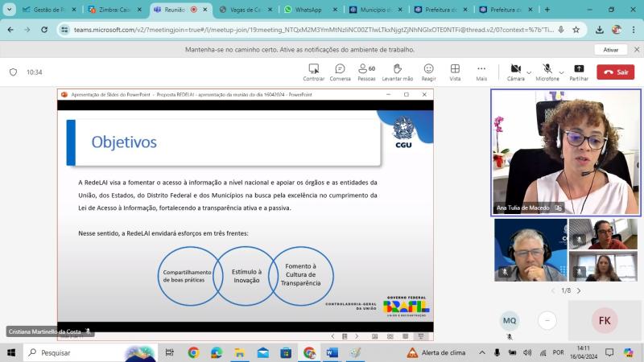This screenshot has width=644, height=362.
Task: Go to previous participants page arrow
Action: tap(553, 290)
